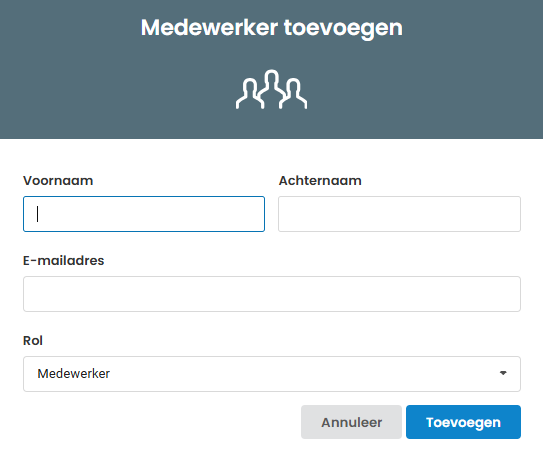This screenshot has width=543, height=460.
Task: Click the Medewerker toevoegen dialog title
Action: pyautogui.click(x=272, y=28)
